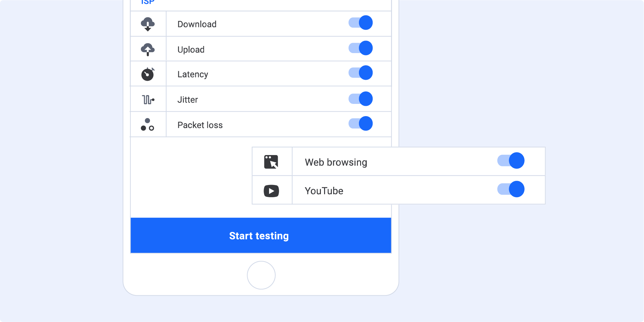Switch off the Latency toggle
This screenshot has height=322, width=644.
point(361,73)
